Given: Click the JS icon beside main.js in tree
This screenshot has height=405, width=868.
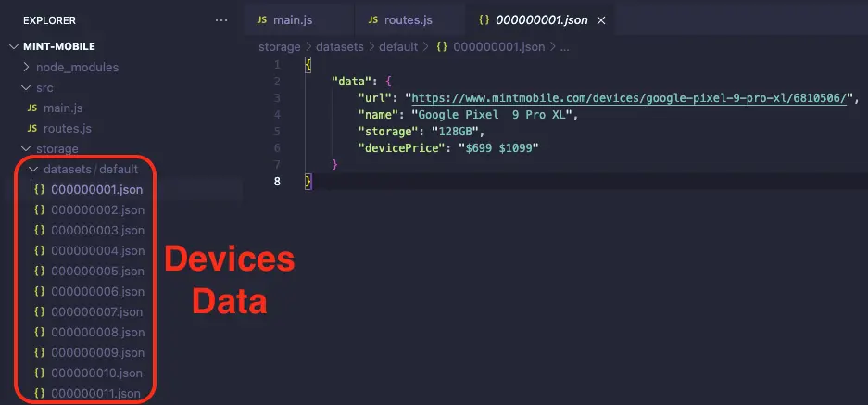Looking at the screenshot, I should [32, 108].
